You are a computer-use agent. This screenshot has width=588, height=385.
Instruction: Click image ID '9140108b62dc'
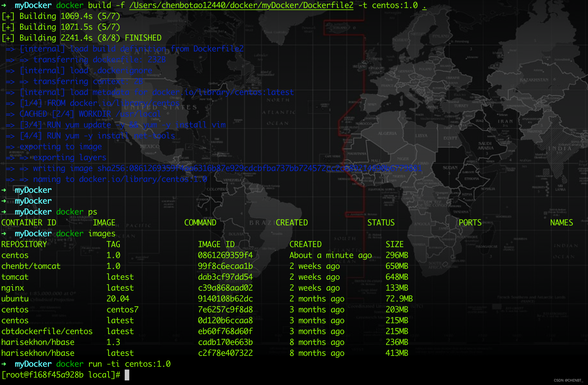pos(225,299)
